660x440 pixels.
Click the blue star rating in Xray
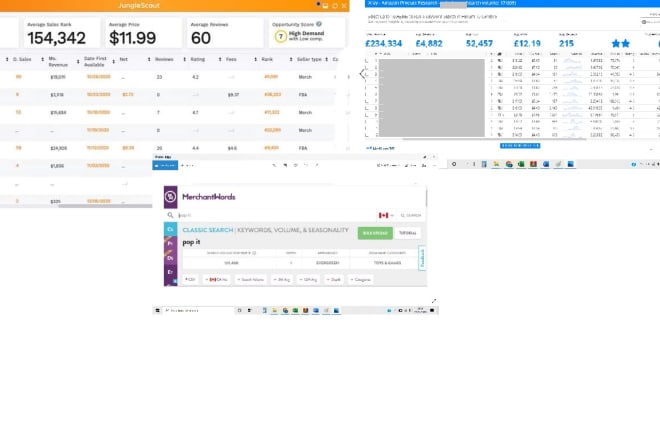[621, 43]
